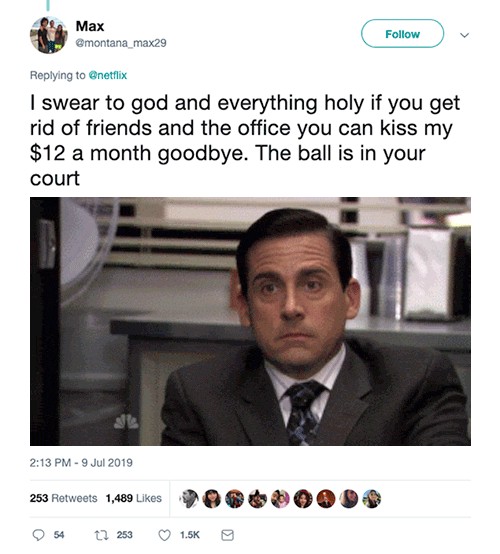This screenshot has height=554, width=500.
Task: Click the 1.5K like count
Action: tap(190, 535)
